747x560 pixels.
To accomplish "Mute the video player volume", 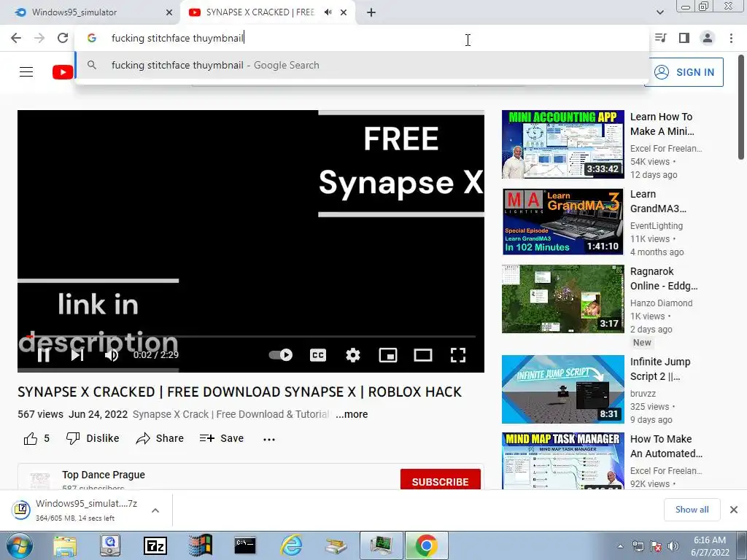I will (112, 355).
